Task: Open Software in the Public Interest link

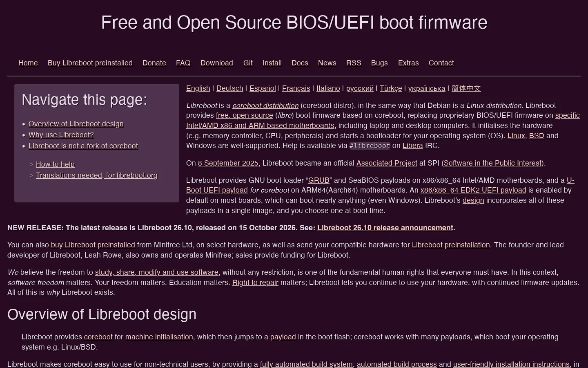Action: [492, 163]
